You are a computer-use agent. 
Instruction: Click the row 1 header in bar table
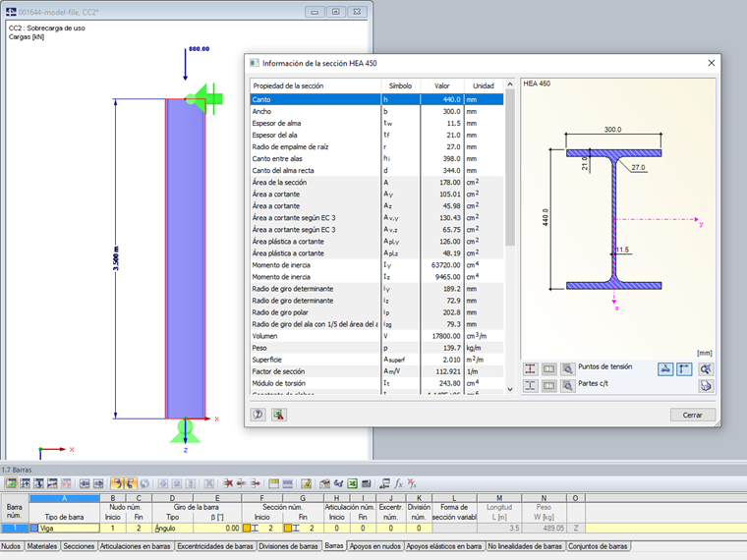pyautogui.click(x=15, y=529)
